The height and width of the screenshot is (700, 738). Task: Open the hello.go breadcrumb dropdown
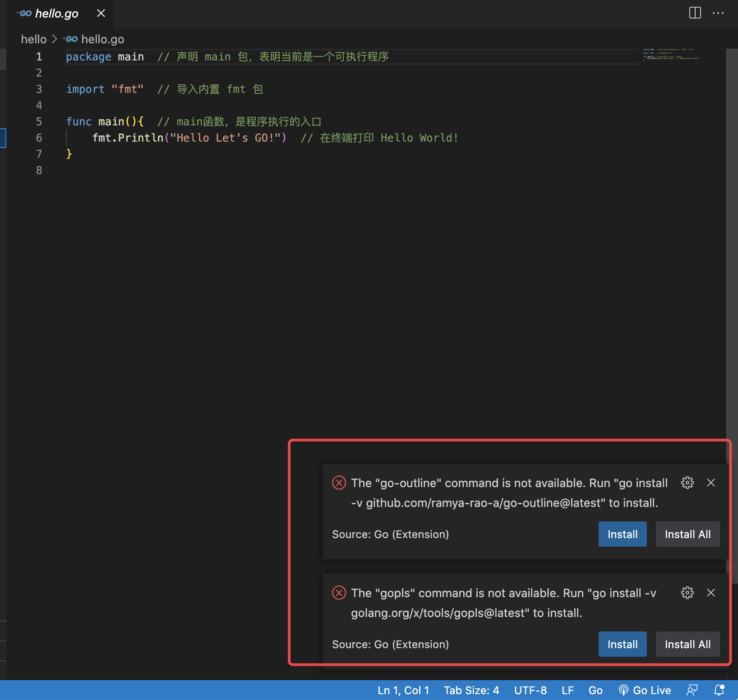(x=103, y=39)
